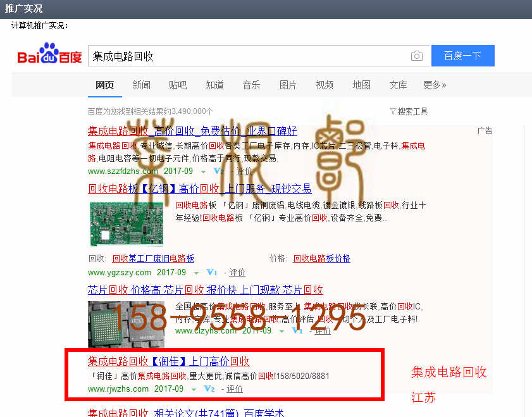
Task: Click V2 badge next to www.szzfdzhs.com
Action: click(219, 171)
